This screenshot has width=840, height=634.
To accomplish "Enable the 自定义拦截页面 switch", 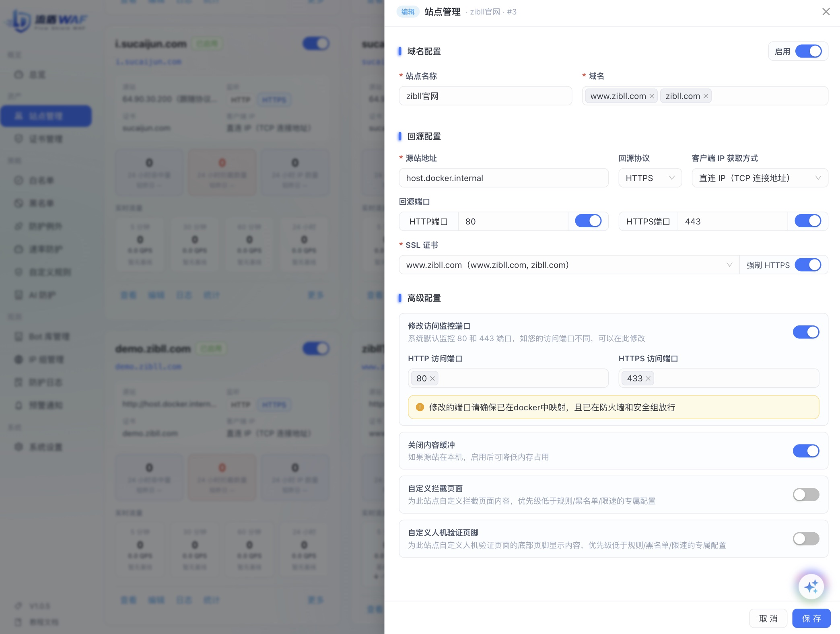I will point(806,494).
